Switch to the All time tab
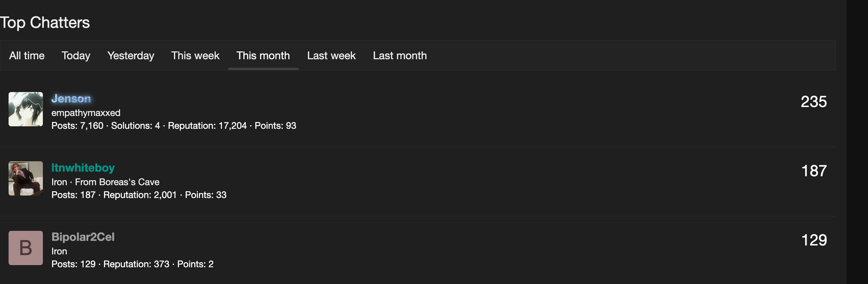Viewport: 868px width, 284px height. [x=27, y=56]
